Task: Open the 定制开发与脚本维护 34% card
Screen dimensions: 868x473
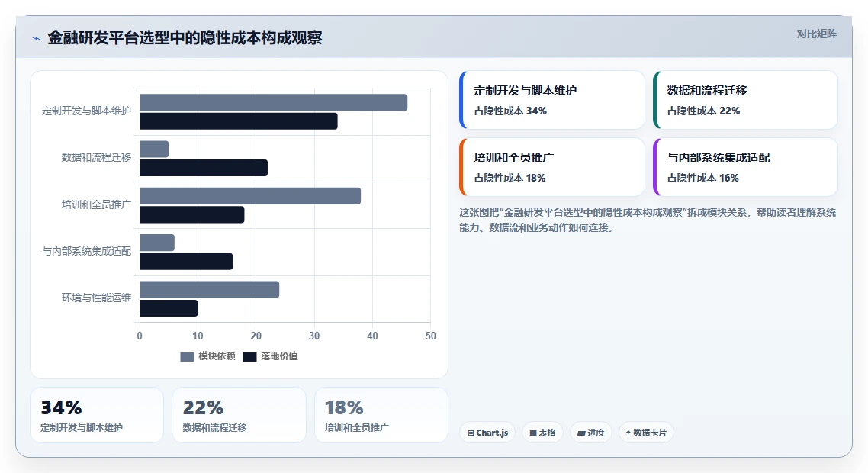Action: coord(552,100)
